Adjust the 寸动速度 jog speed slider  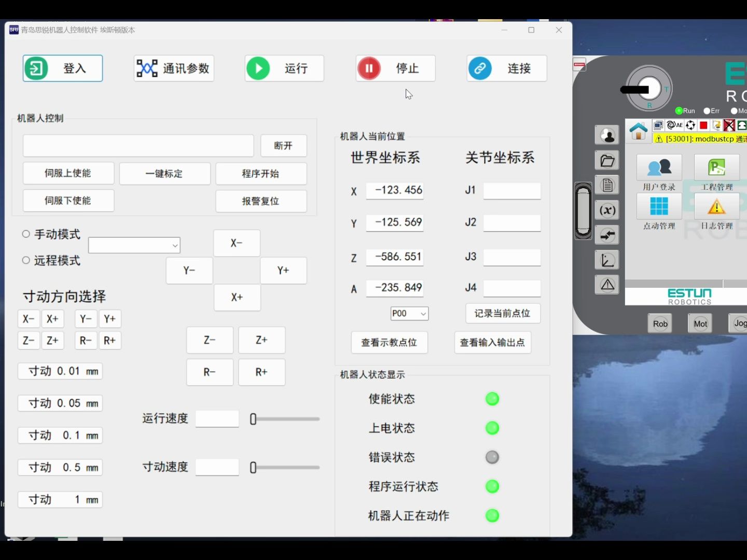tap(285, 467)
